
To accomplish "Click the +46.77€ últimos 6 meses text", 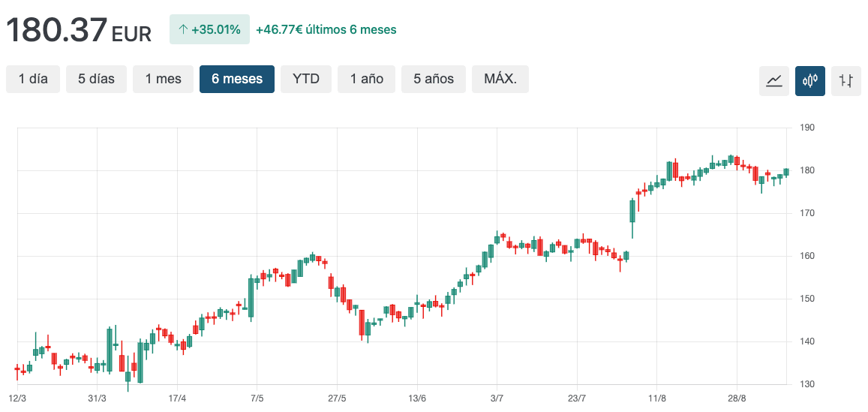I will pyautogui.click(x=326, y=30).
